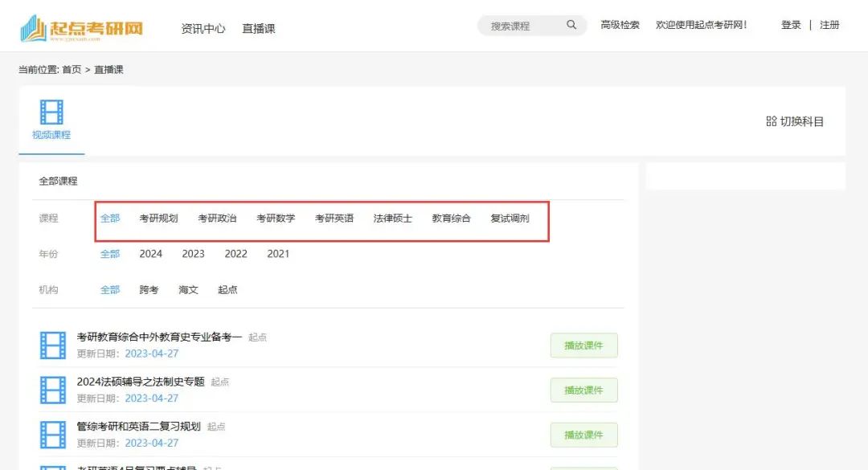Focus the 搜索课程 search field

[x=523, y=26]
